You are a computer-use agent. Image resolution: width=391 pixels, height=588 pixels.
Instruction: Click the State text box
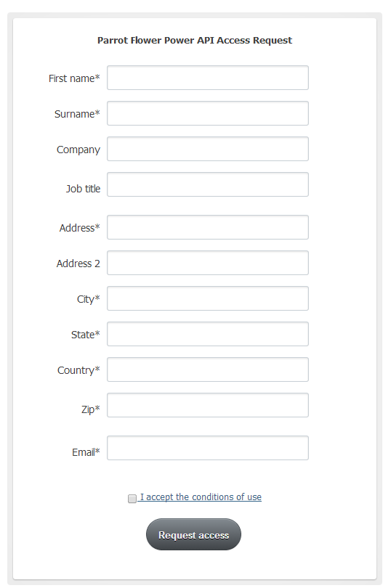[208, 334]
